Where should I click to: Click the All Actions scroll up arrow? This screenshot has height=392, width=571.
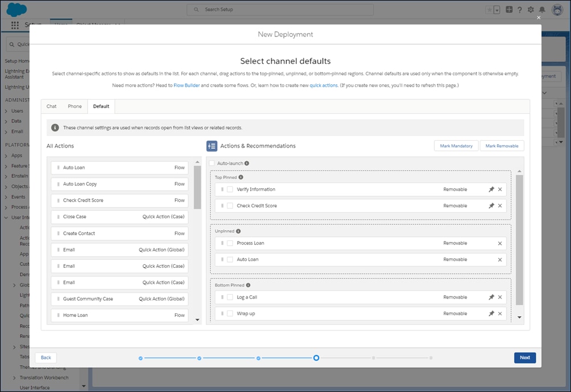tap(197, 162)
